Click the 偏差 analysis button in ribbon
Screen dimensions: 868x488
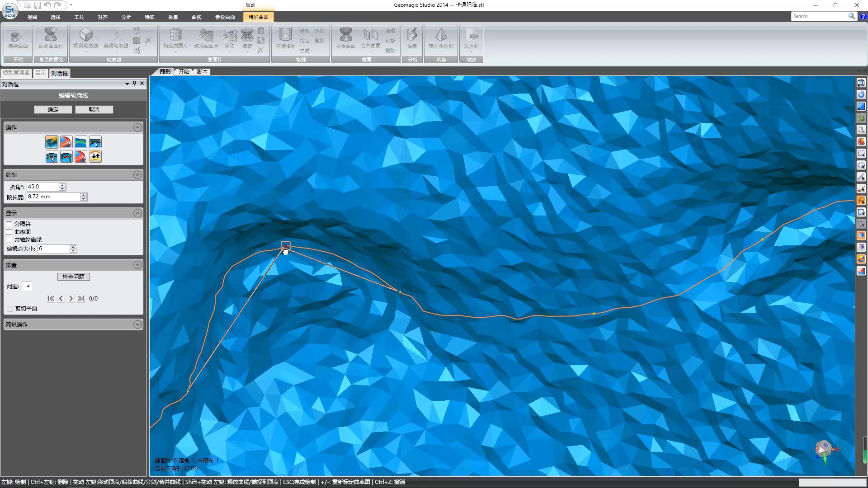coord(412,38)
